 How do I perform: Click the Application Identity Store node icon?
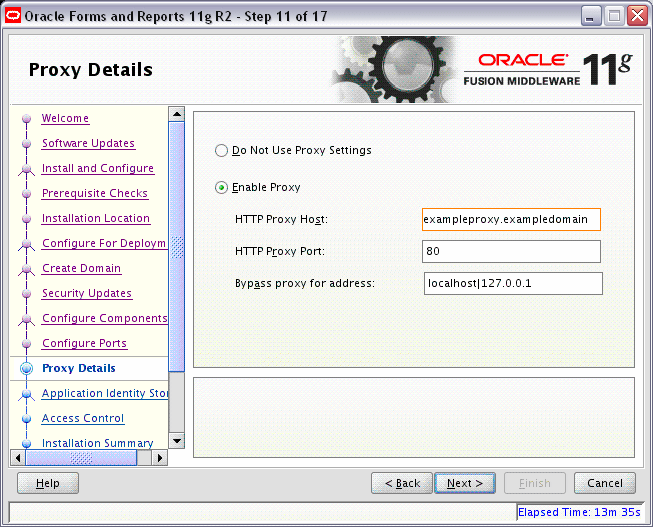click(x=27, y=395)
